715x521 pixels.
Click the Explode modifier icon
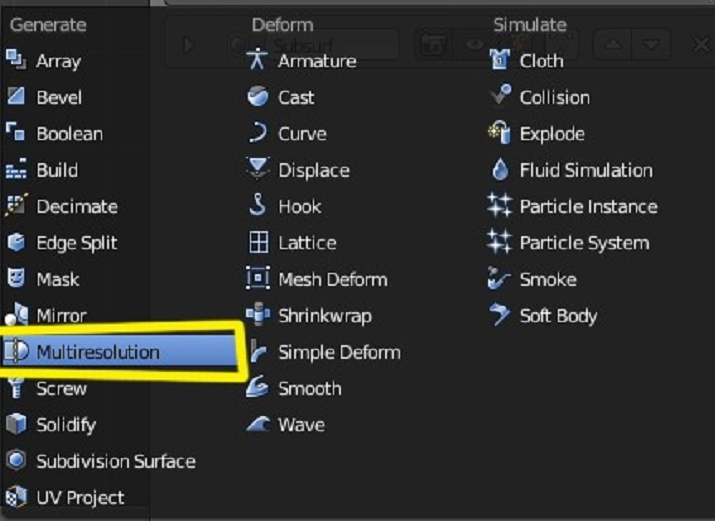coord(500,134)
